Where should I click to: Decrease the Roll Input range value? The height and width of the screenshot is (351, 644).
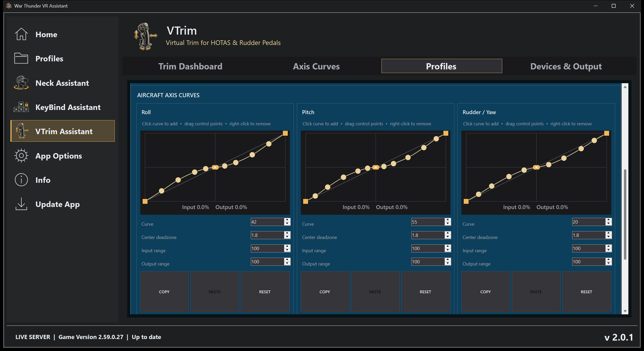(287, 250)
